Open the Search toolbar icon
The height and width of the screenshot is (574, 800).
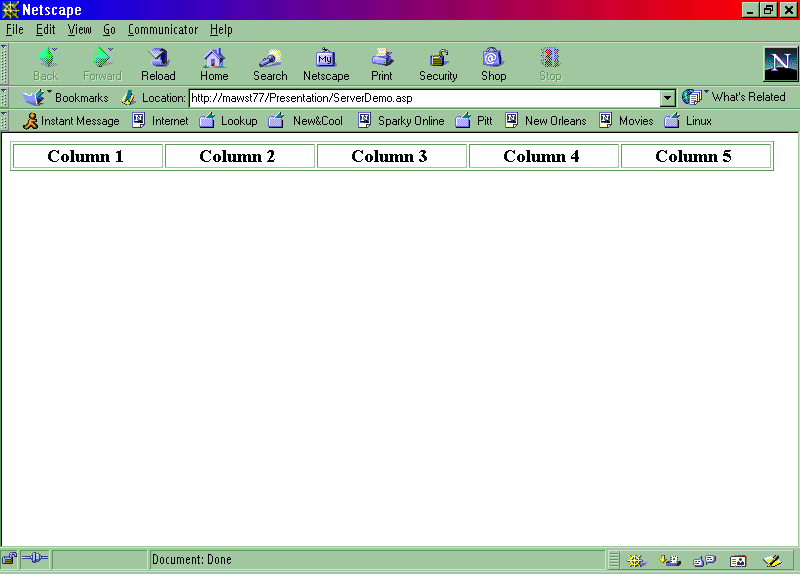click(x=270, y=64)
